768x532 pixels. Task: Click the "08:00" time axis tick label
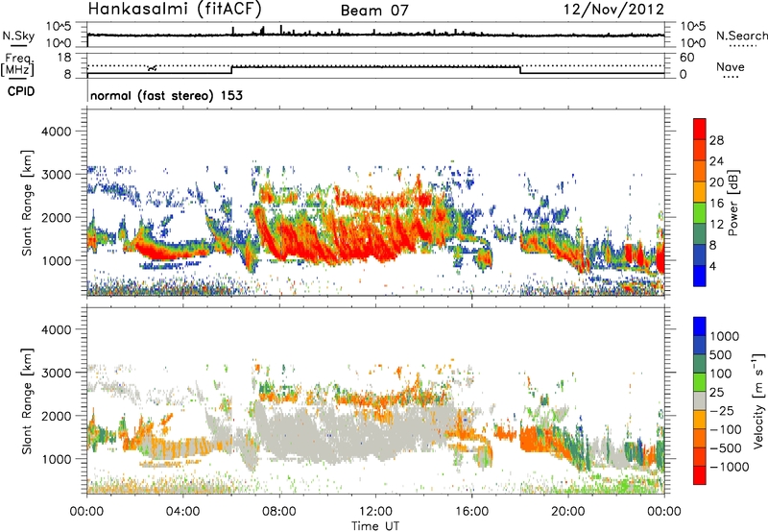(279, 512)
